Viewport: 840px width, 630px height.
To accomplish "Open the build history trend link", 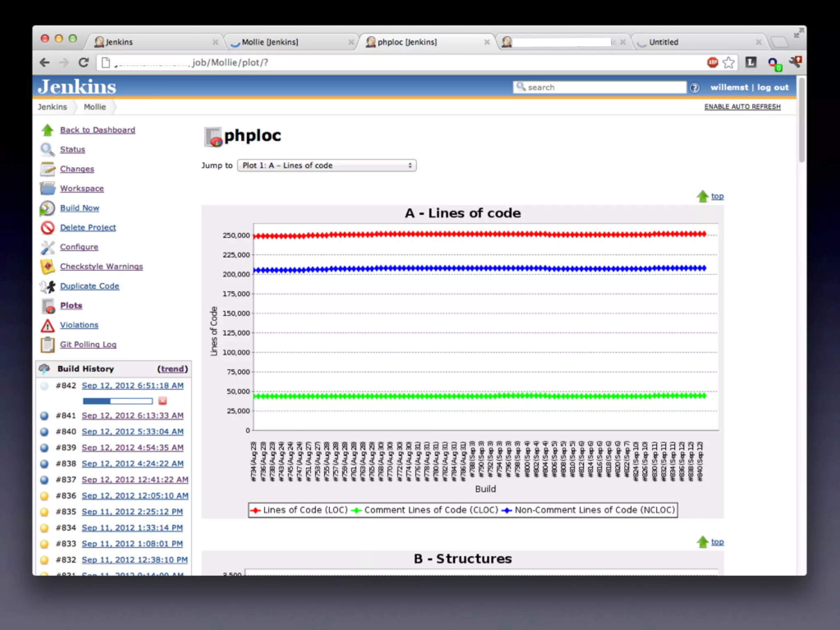I will click(x=172, y=369).
